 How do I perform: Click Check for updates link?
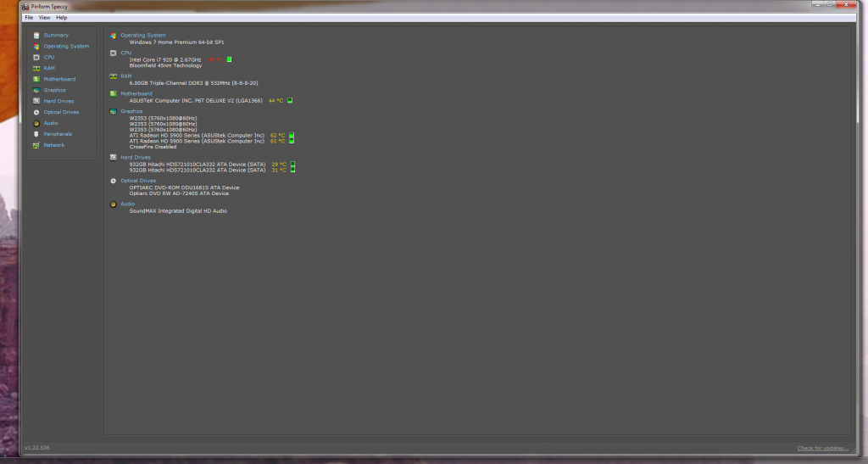tap(822, 448)
